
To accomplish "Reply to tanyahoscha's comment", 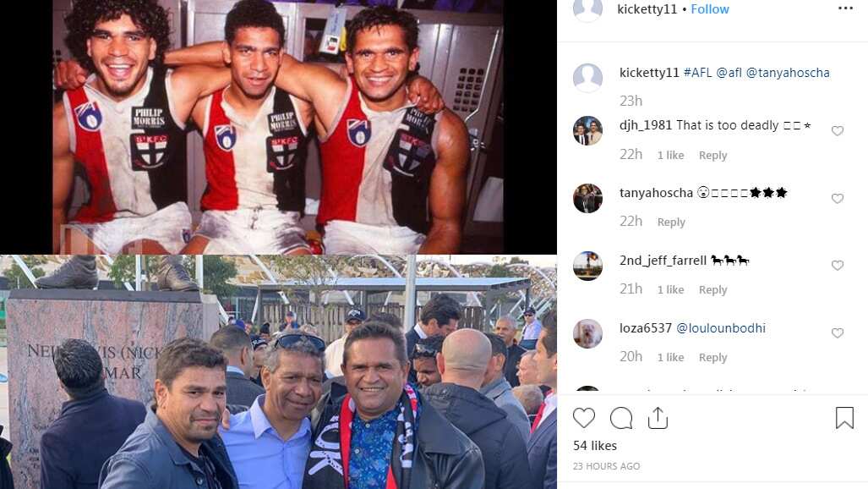I will coord(671,223).
